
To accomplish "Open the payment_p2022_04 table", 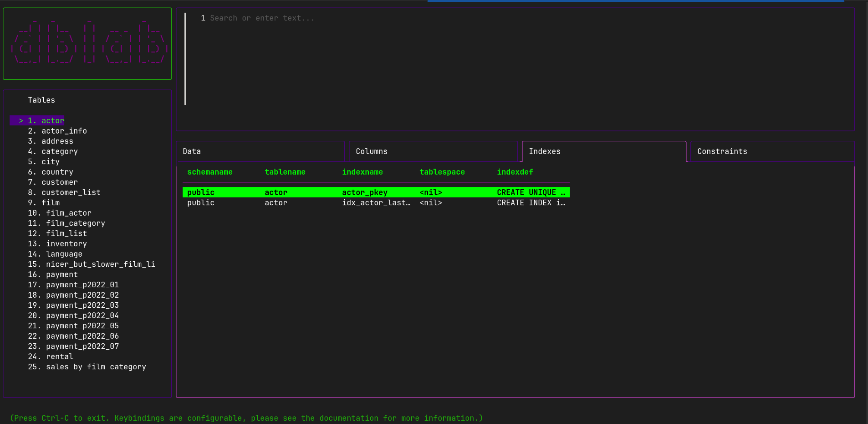I will point(73,315).
